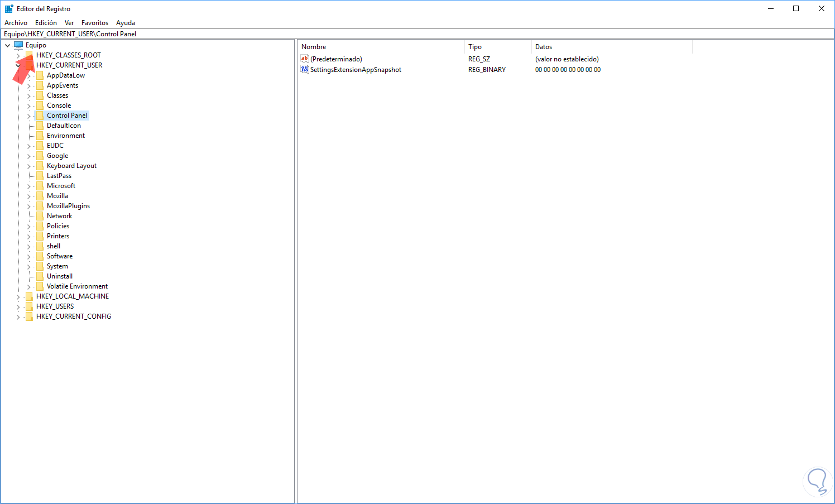
Task: Click the registry path address bar
Action: click(417, 34)
